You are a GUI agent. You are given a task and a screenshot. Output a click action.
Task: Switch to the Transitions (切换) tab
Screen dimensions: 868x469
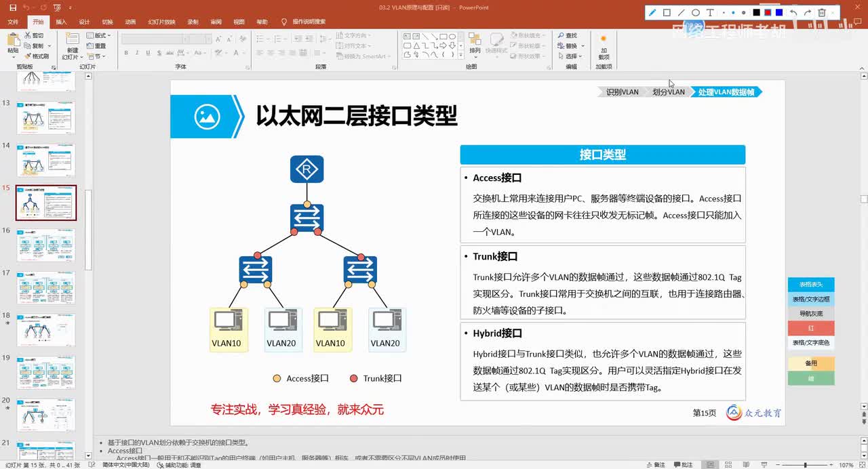(107, 22)
